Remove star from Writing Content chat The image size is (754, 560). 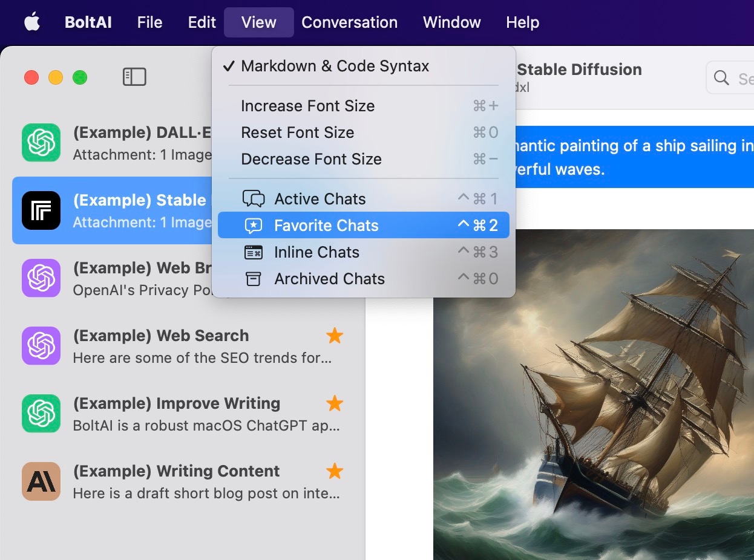pyautogui.click(x=335, y=471)
